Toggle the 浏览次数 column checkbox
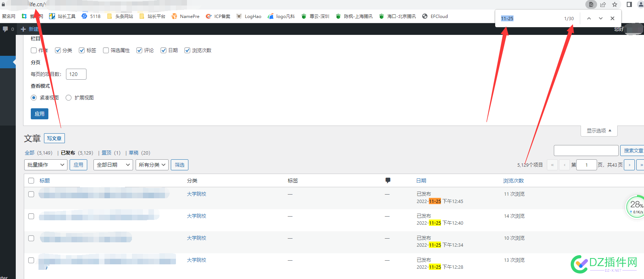Viewport: 644px width, 279px height. click(x=187, y=50)
